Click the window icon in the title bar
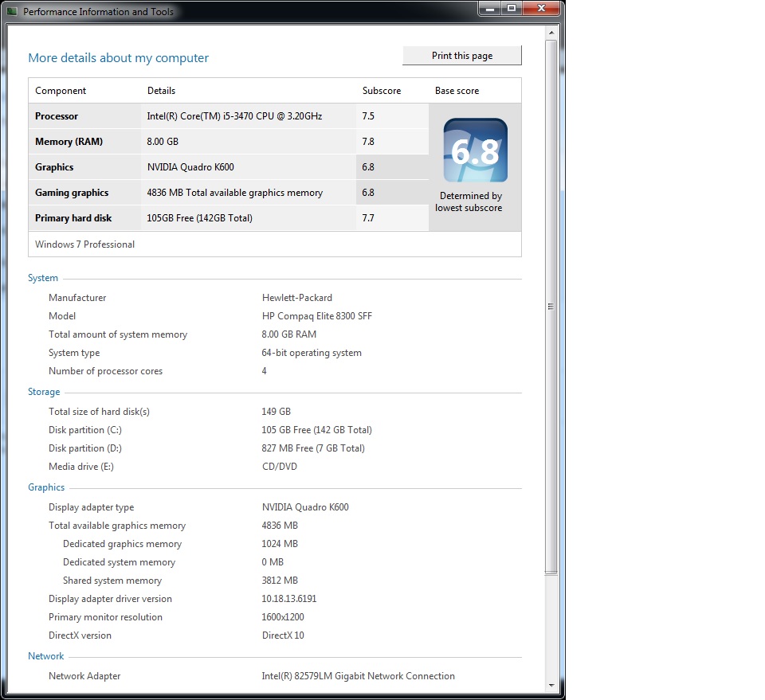Viewport: 765px width, 700px height. [12, 11]
